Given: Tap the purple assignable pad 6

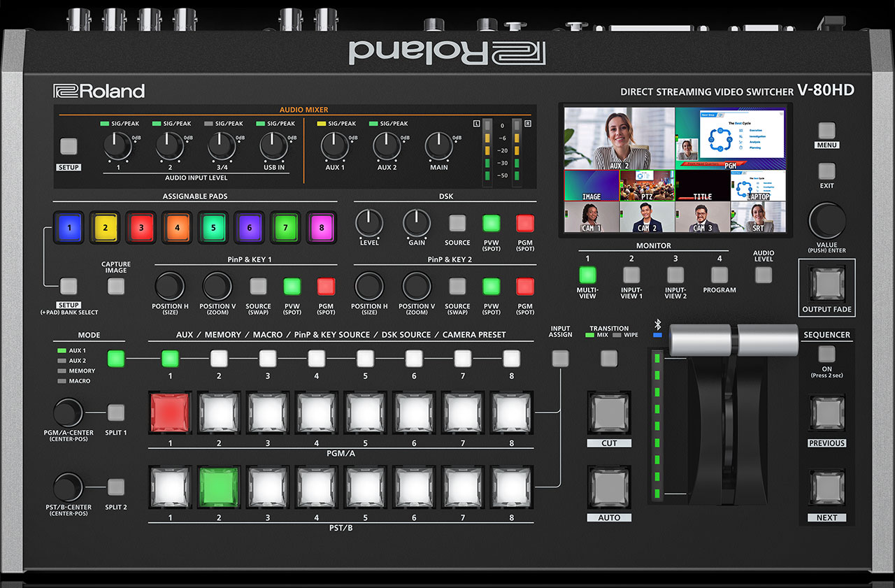Looking at the screenshot, I should 250,227.
